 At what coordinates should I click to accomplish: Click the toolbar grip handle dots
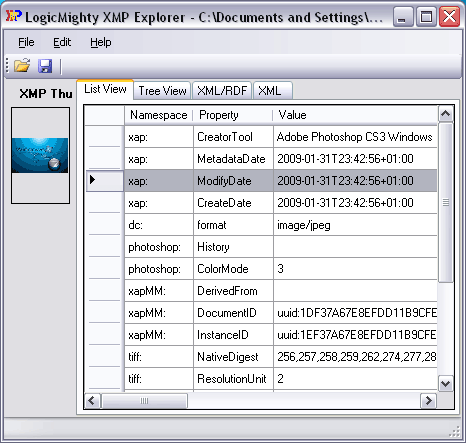click(7, 65)
